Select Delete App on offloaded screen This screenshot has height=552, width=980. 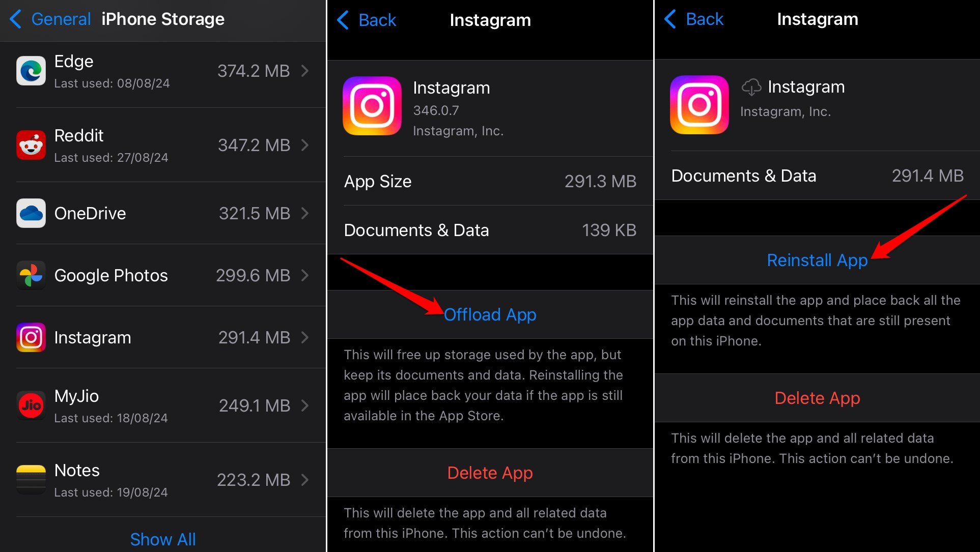point(817,398)
